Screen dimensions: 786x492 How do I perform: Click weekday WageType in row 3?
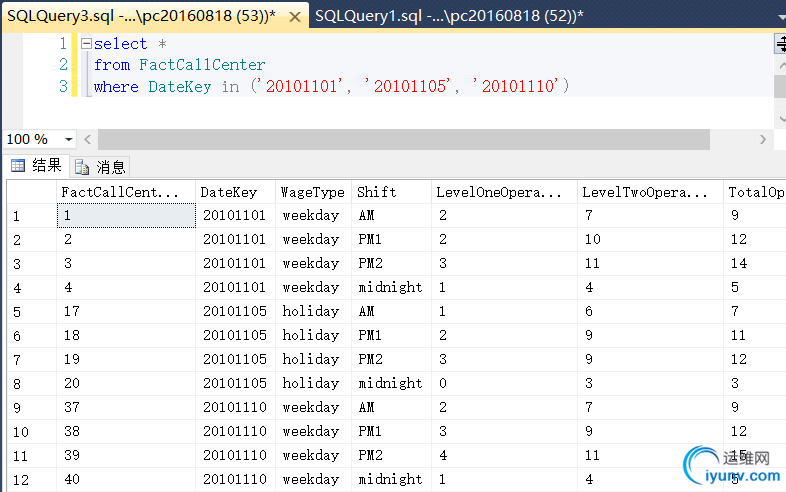click(x=313, y=263)
